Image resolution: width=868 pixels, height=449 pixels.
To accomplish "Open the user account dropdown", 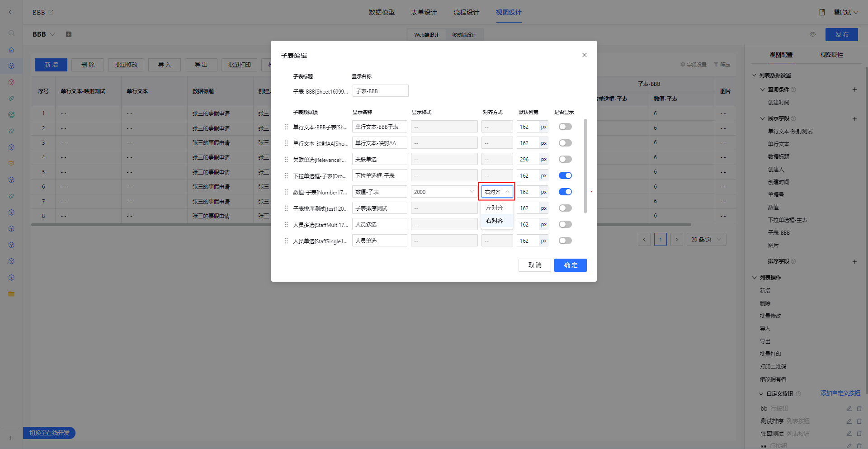I will [x=846, y=12].
